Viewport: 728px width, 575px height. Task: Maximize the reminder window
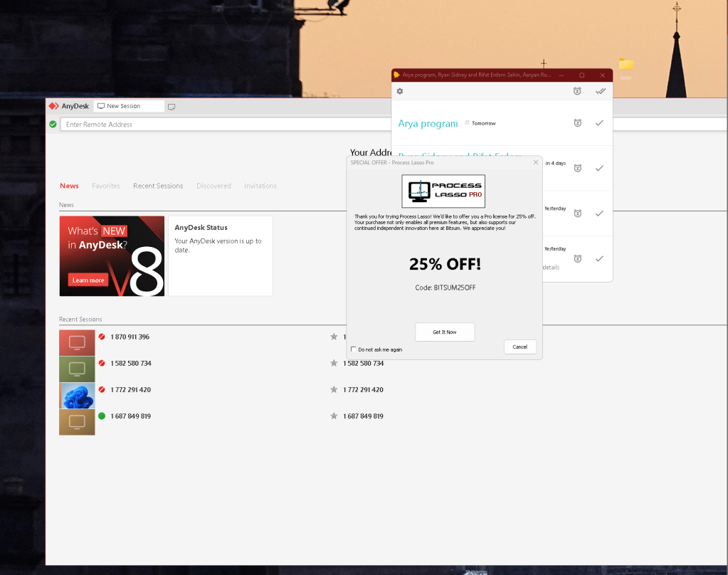[x=581, y=75]
